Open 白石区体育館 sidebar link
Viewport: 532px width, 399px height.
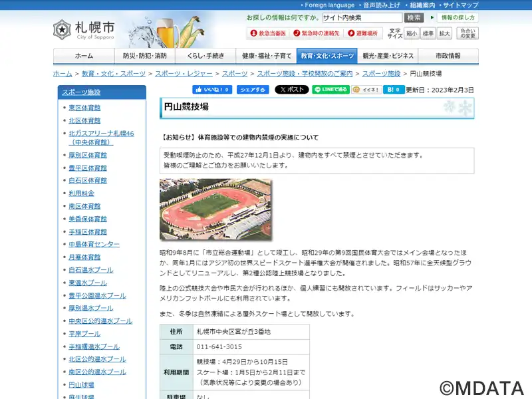pos(88,180)
